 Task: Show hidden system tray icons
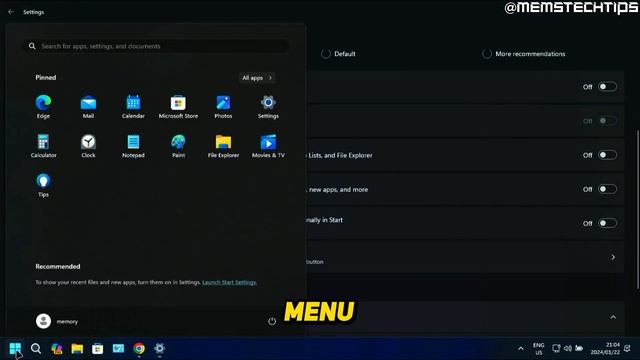point(520,349)
